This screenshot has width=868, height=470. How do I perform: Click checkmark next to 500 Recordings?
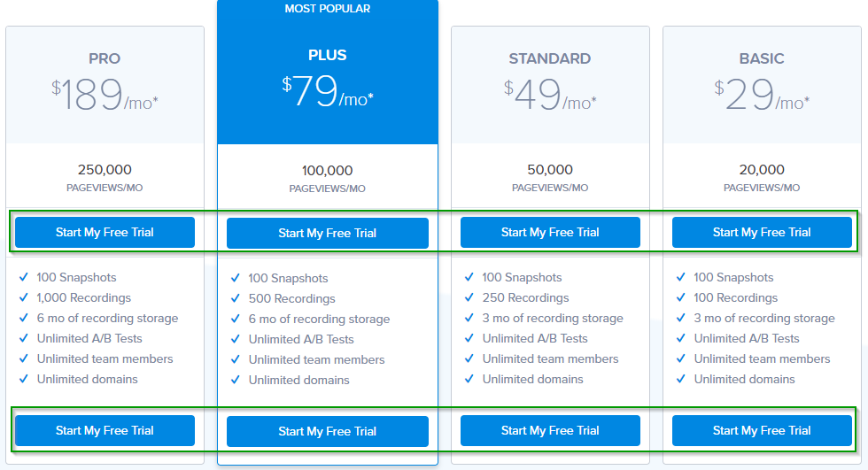tap(235, 299)
